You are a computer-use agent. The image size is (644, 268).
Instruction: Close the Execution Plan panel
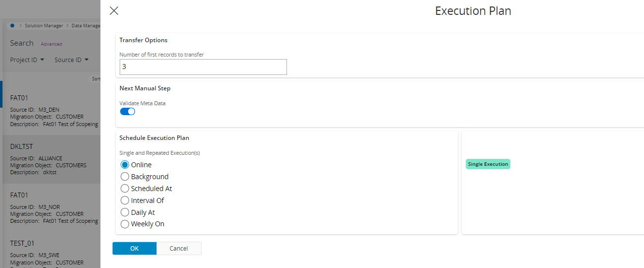[114, 11]
